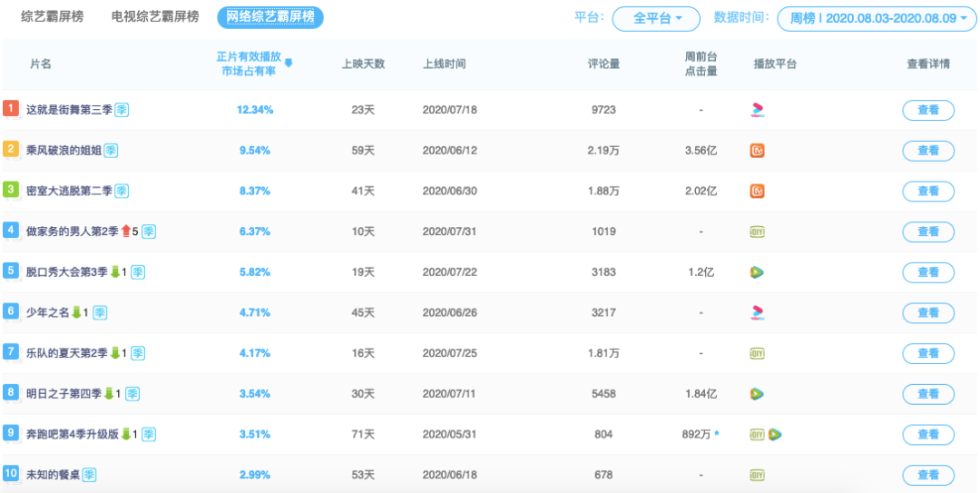This screenshot has width=980, height=493.
Task: Click Youku platform icon for 这就是街舞第三季
Action: [x=758, y=110]
